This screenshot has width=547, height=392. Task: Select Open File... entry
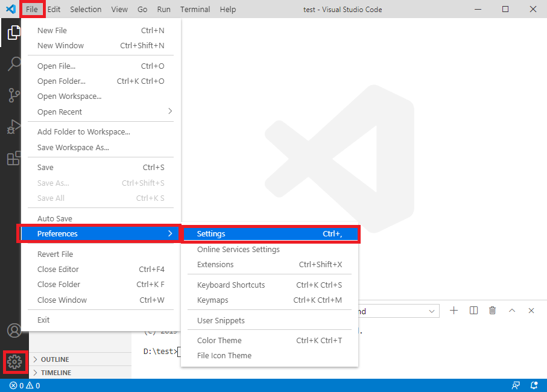(101, 66)
